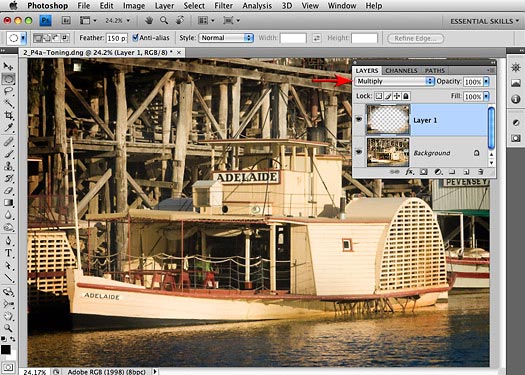Select the 3D Orbit tool

8,304
